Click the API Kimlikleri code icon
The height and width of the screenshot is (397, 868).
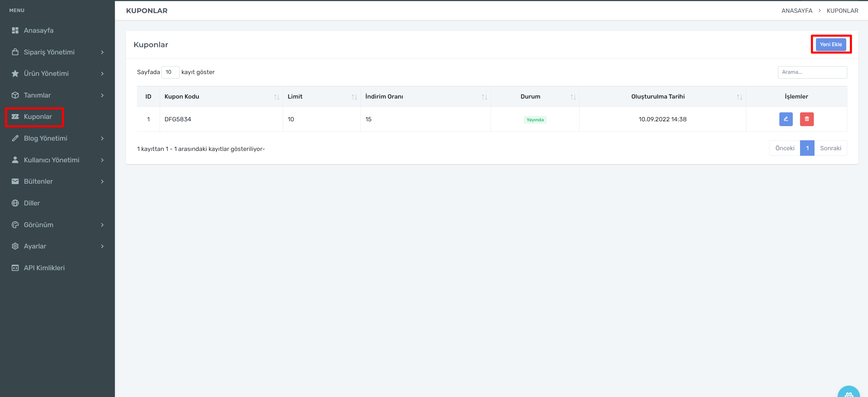pos(15,268)
